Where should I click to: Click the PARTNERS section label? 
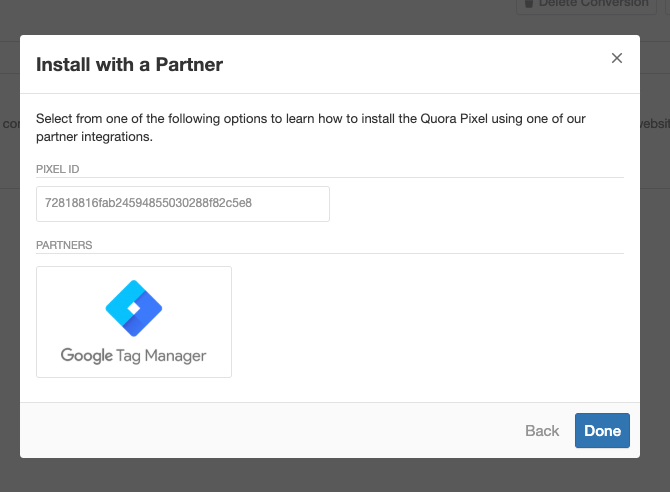click(64, 245)
